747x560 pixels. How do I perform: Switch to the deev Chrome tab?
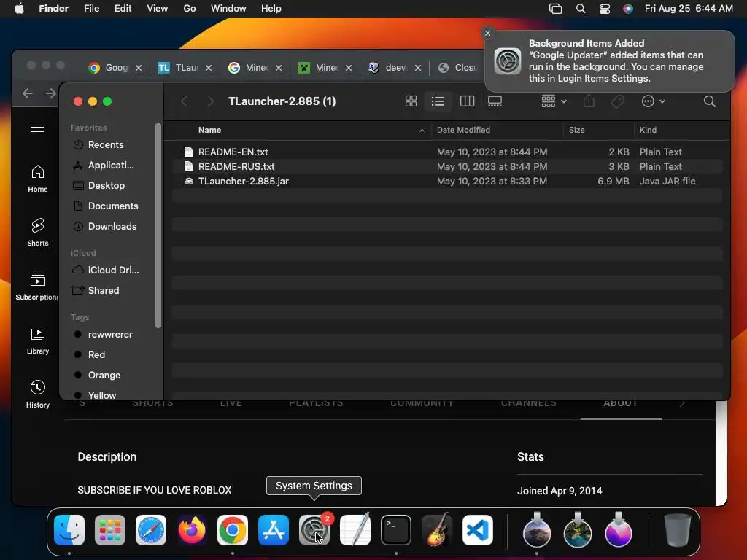[395, 68]
